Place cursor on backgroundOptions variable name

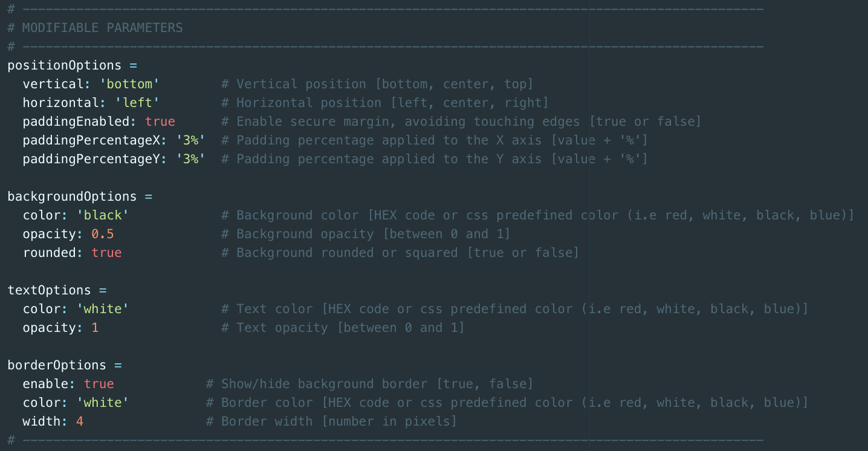tap(72, 196)
